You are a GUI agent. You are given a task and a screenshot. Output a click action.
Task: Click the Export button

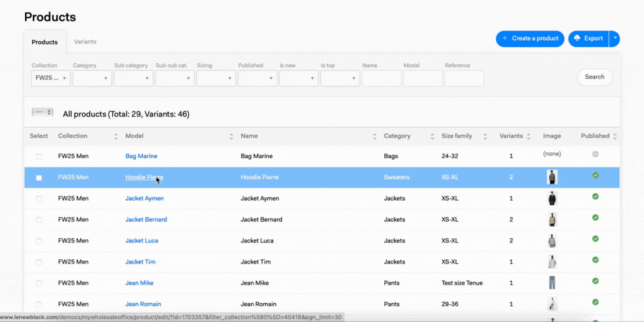coord(589,39)
